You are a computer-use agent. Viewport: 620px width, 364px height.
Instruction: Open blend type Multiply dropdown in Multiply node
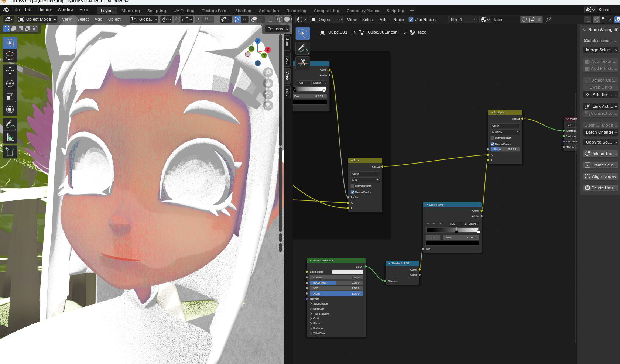[505, 132]
